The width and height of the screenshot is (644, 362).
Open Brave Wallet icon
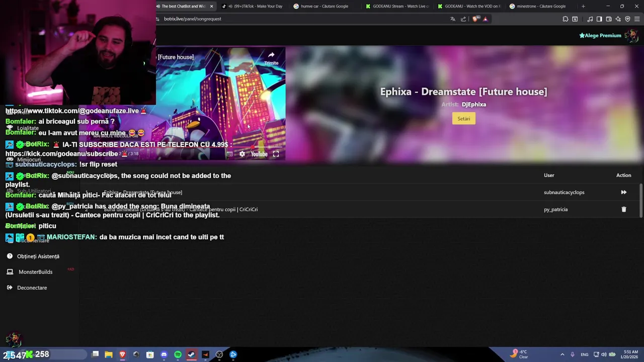coord(609,19)
